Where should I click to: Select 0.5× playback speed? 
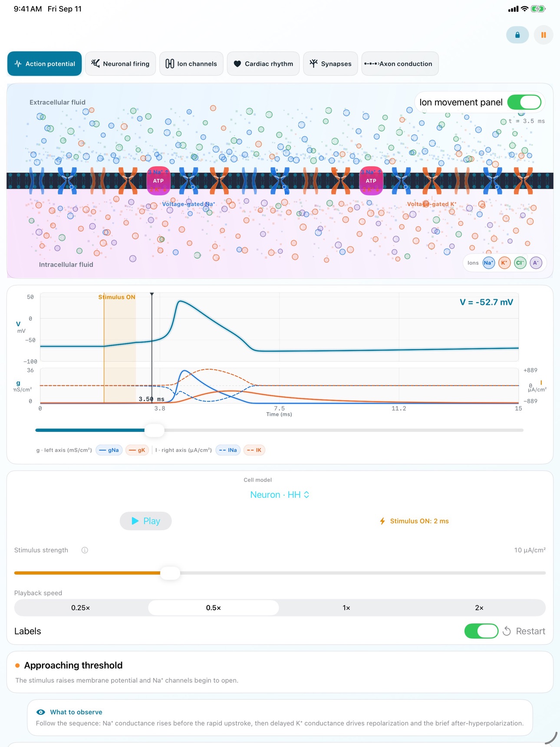click(214, 608)
